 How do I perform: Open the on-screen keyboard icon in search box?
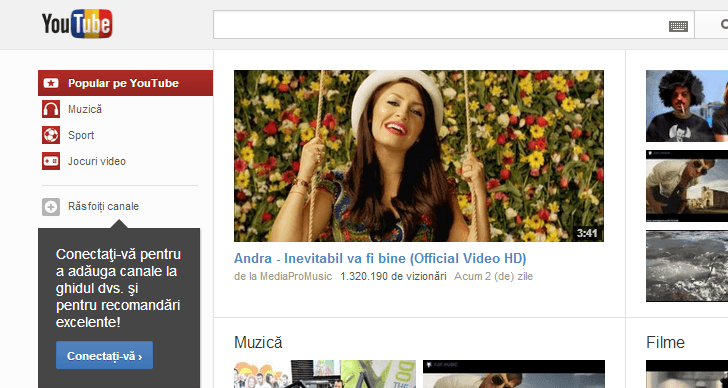coord(678,26)
